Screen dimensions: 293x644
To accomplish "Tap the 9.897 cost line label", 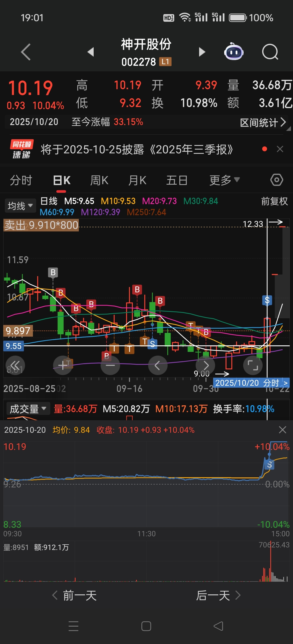I will 18,331.
